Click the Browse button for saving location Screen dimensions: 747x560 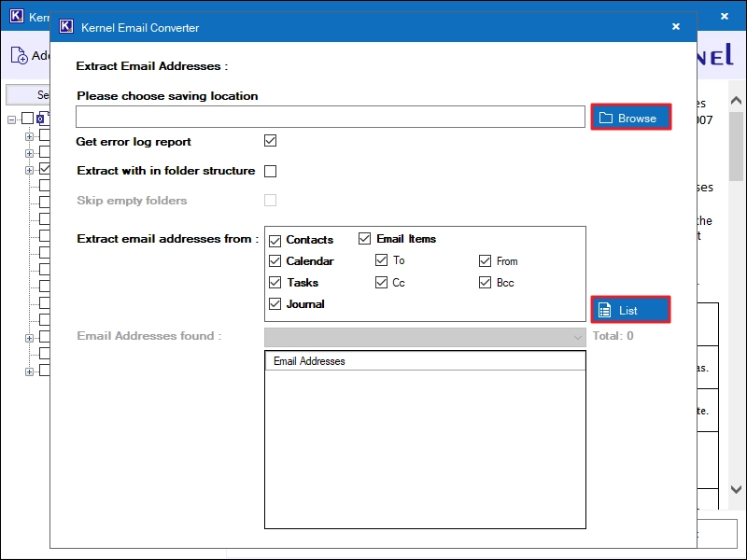631,118
